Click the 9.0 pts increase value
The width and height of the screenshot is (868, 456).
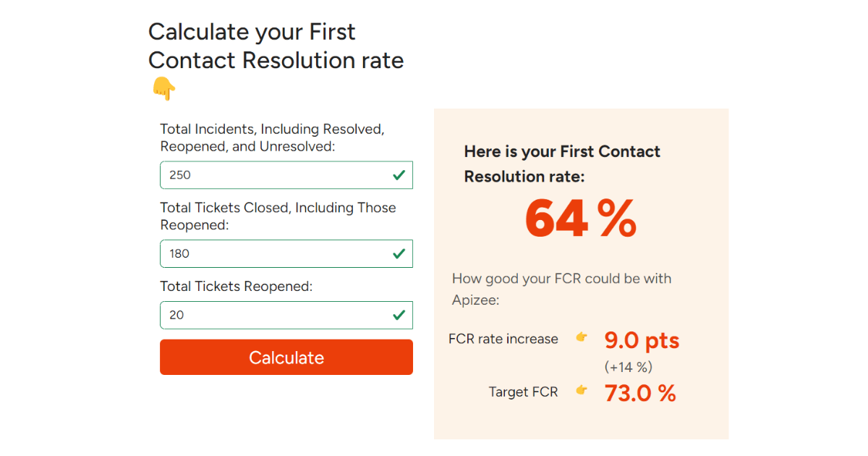coord(642,339)
